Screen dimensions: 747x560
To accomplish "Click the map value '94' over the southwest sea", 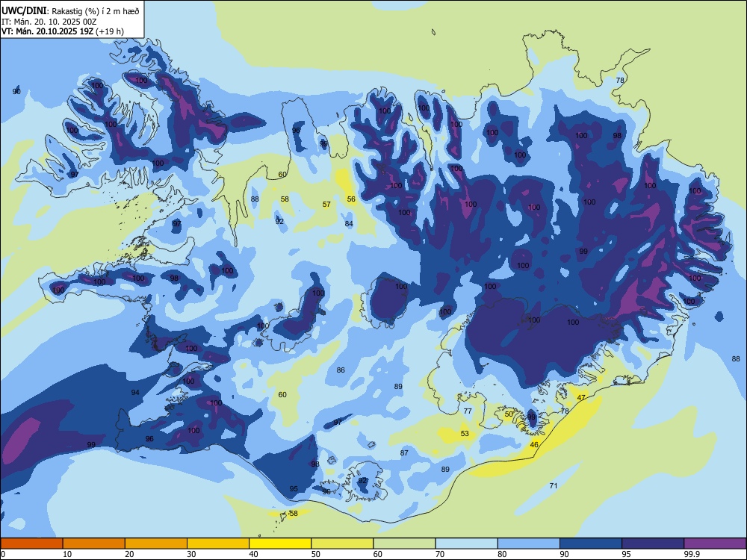I will point(135,393).
